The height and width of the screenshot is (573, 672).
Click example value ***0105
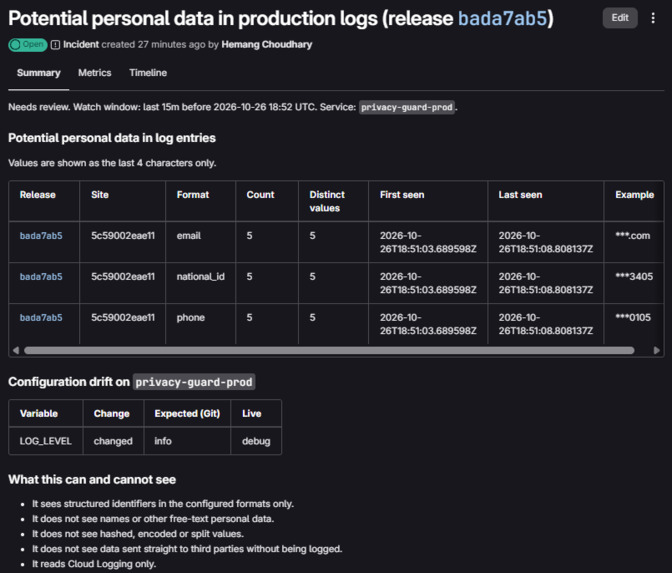pos(633,318)
